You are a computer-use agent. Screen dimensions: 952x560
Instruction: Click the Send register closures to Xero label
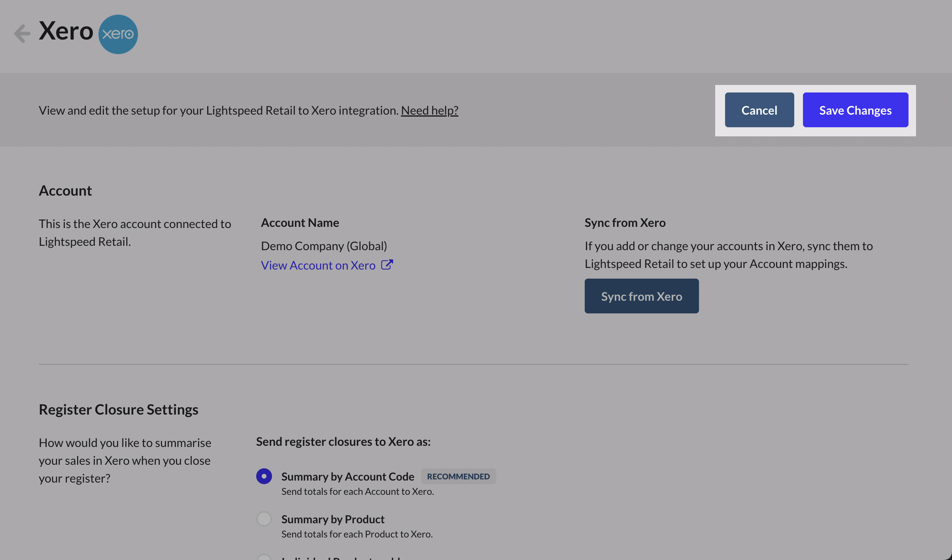coord(343,441)
